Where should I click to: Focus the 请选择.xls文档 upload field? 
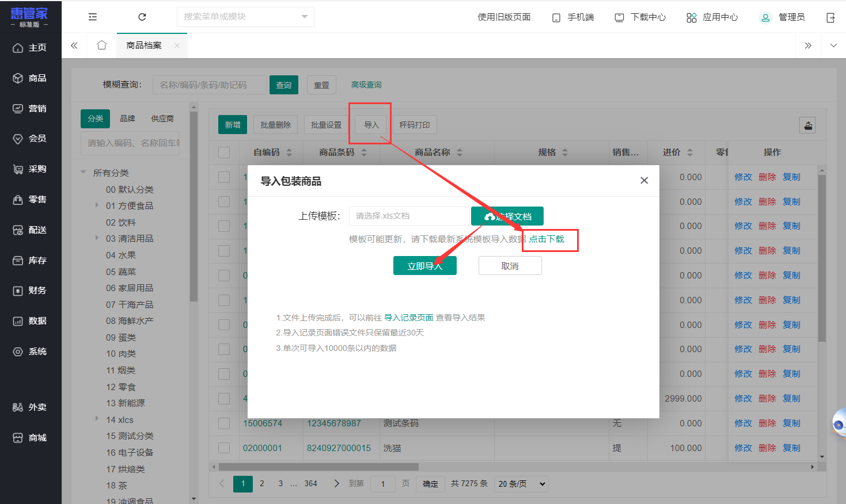click(x=409, y=216)
